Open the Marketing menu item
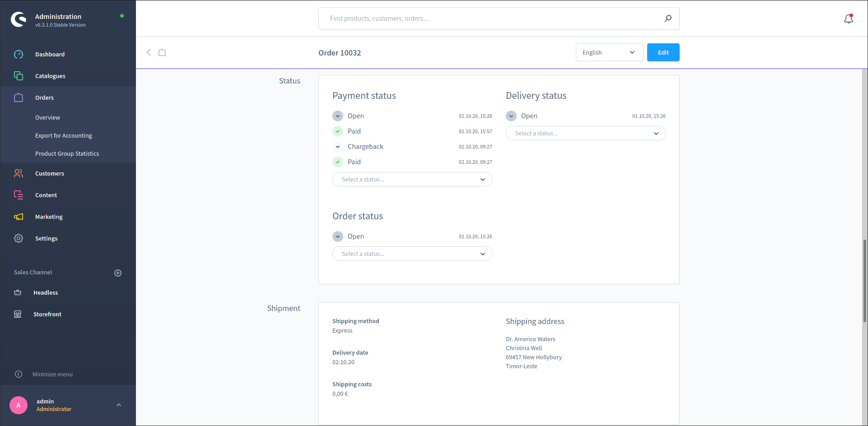 68,217
